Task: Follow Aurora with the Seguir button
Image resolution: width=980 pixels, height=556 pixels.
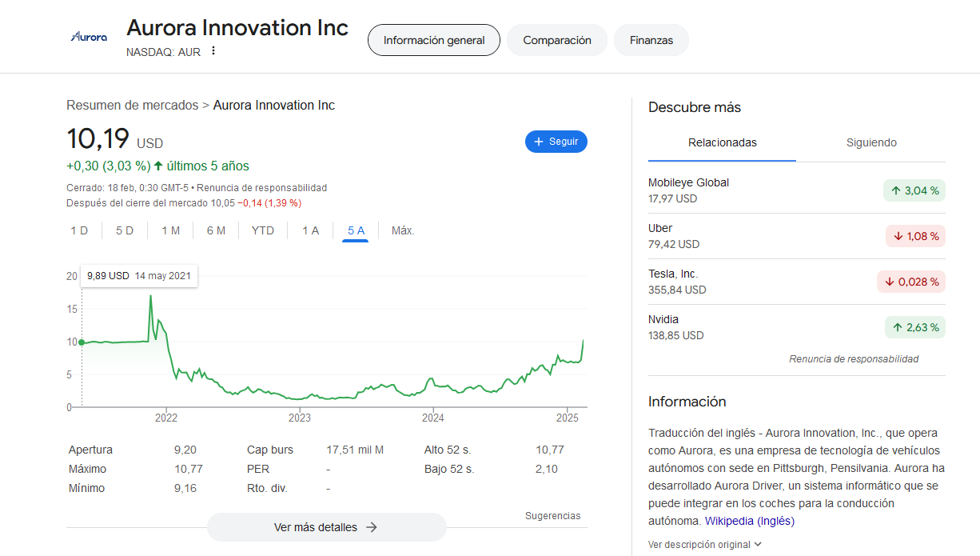Action: click(556, 142)
